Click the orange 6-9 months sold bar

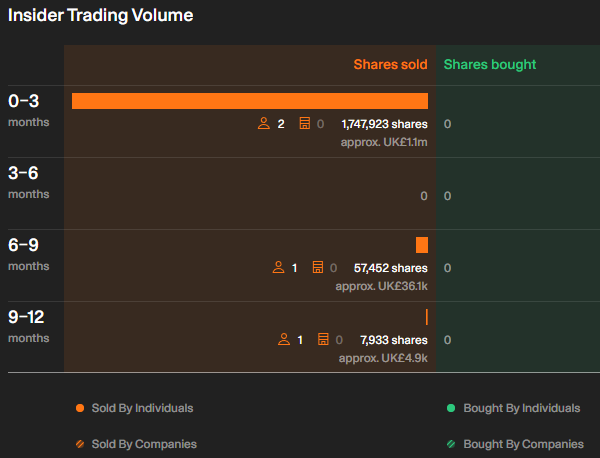coord(422,245)
